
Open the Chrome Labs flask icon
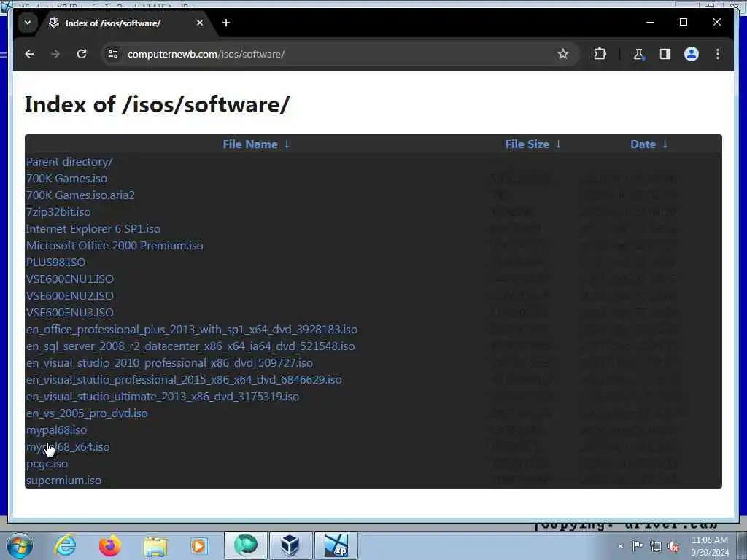[638, 54]
